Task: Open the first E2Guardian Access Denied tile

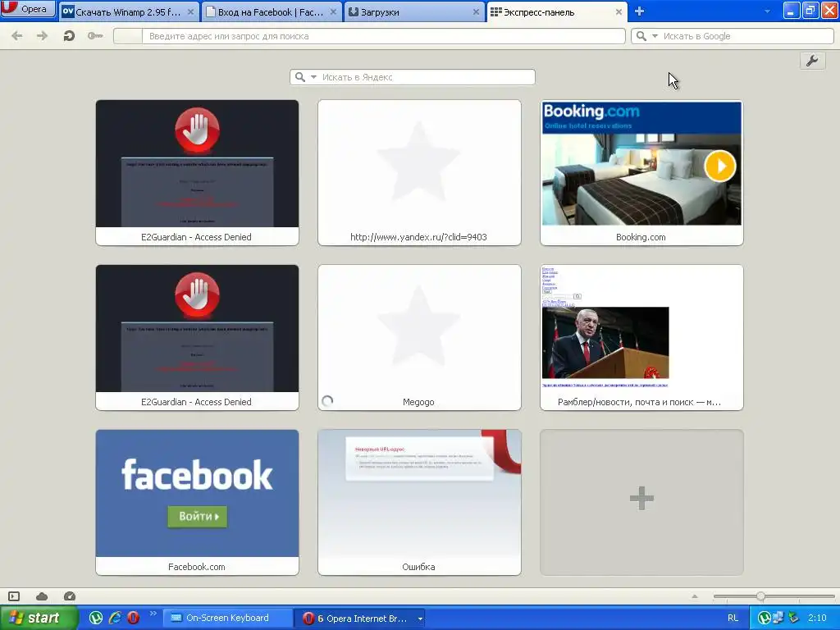Action: pyautogui.click(x=197, y=172)
